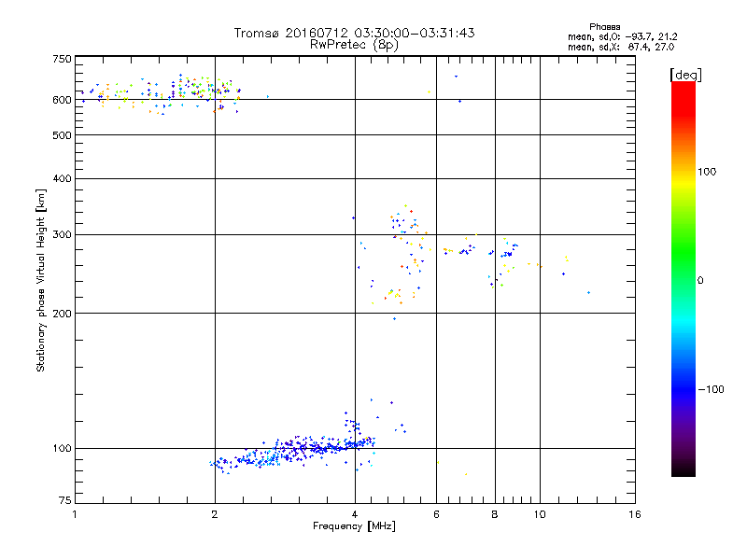Click the 'Frequency [MHz]' axis label
The width and height of the screenshot is (747, 560).
pyautogui.click(x=354, y=526)
